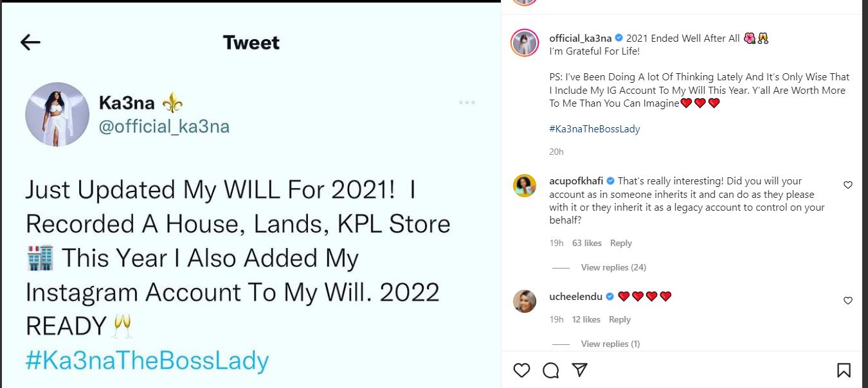Open the tweet's three-dot options menu
Image resolution: width=868 pixels, height=388 pixels.
467,103
